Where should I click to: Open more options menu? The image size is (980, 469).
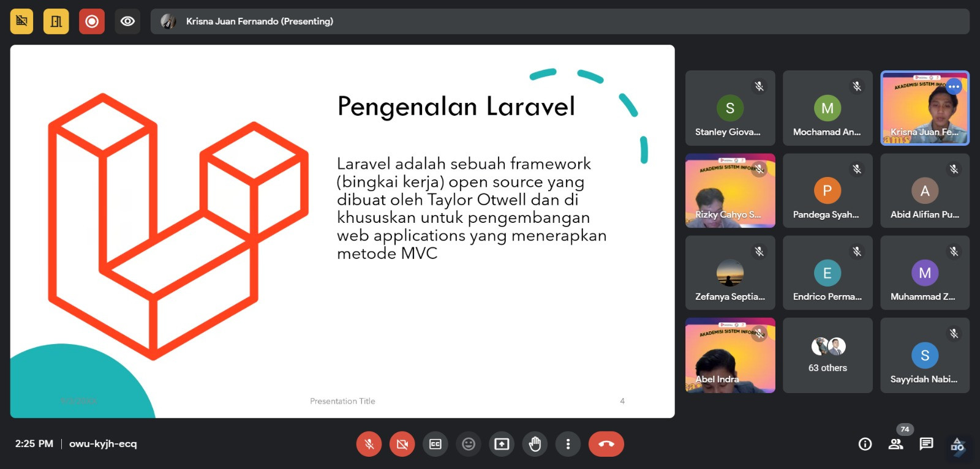pyautogui.click(x=568, y=444)
